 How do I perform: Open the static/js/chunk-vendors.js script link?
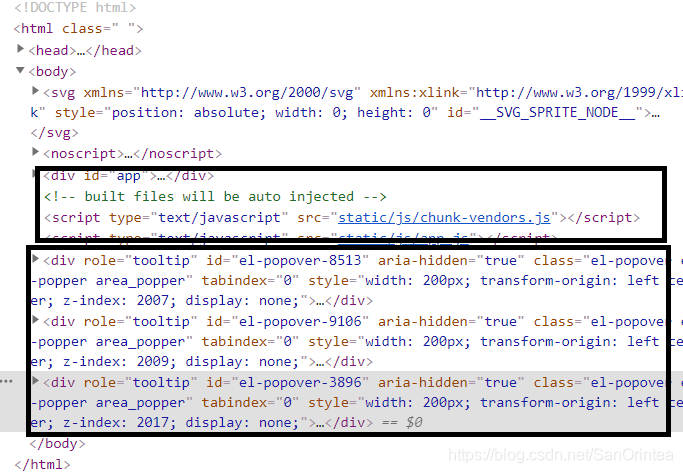click(x=444, y=217)
